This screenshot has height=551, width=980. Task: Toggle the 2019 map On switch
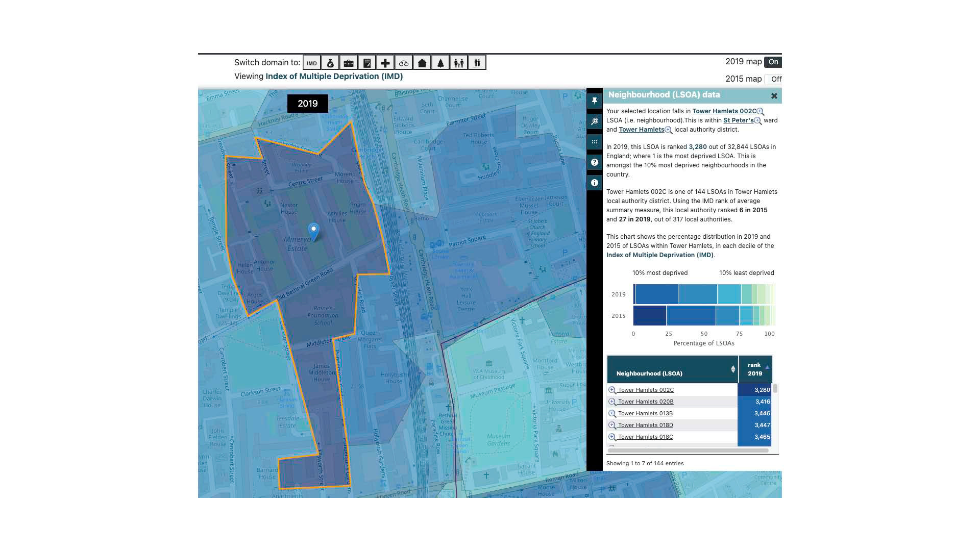(x=773, y=62)
